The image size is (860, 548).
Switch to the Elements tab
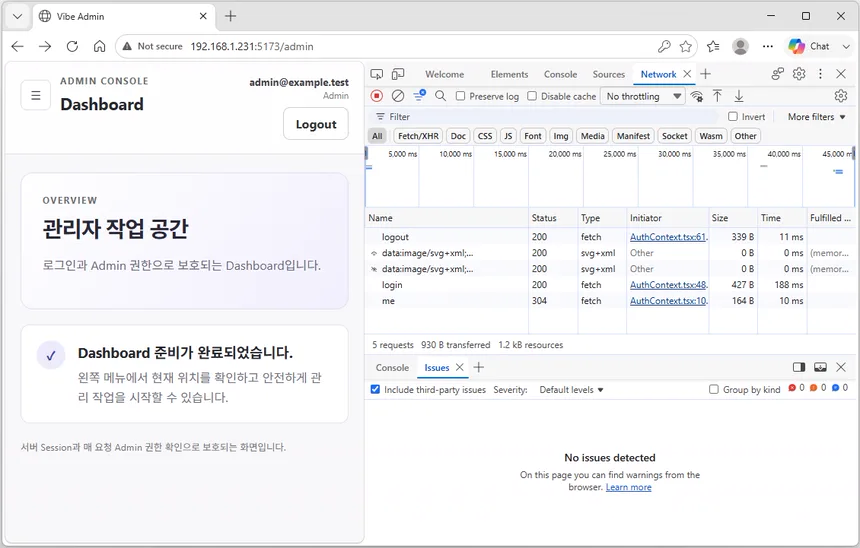click(509, 74)
